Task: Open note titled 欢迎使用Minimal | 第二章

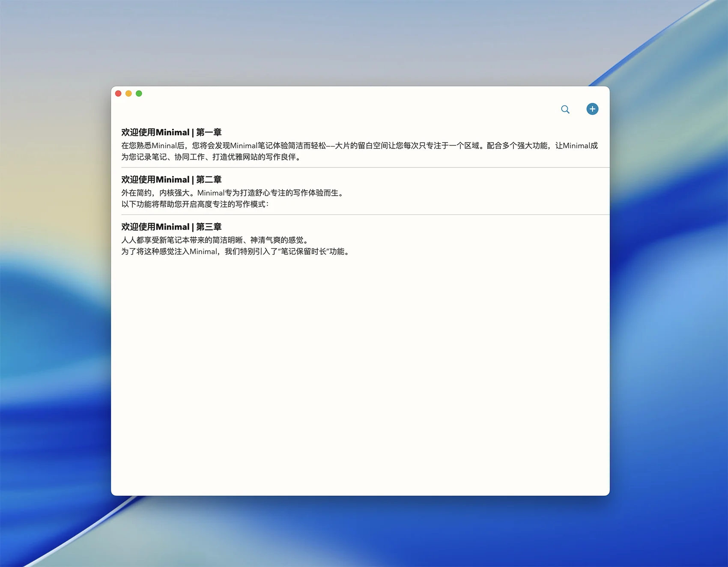Action: click(x=171, y=179)
